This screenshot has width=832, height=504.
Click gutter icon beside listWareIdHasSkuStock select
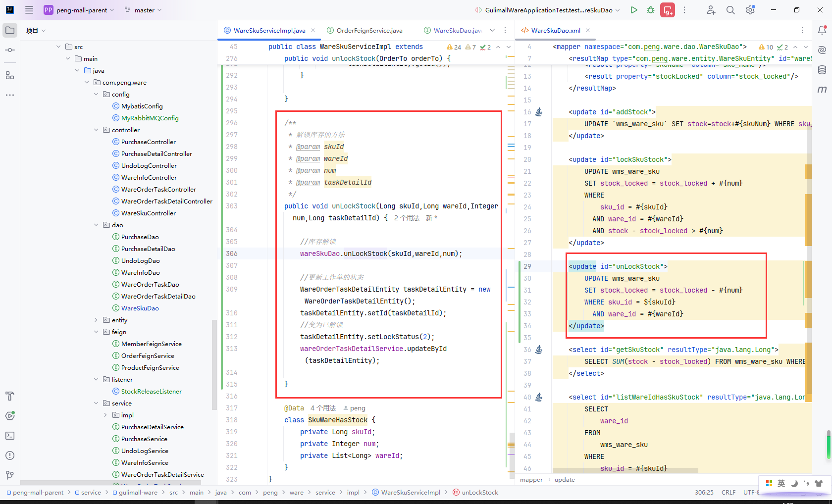pyautogui.click(x=539, y=397)
